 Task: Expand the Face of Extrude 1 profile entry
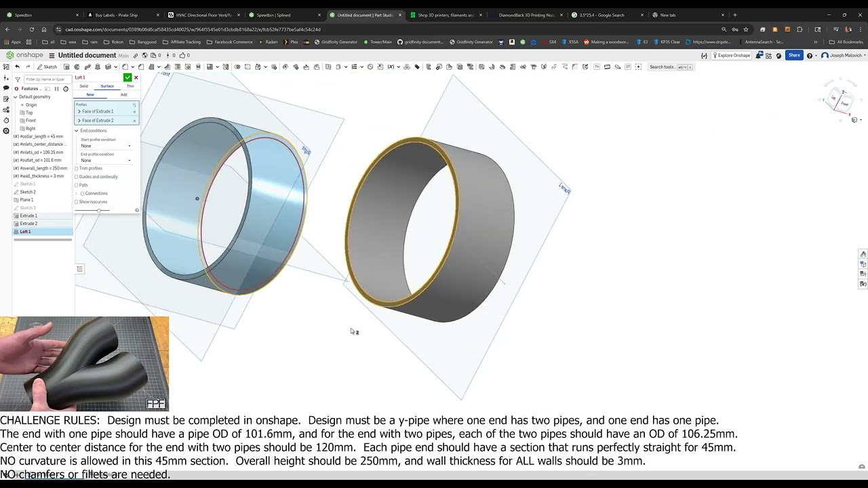click(x=79, y=111)
